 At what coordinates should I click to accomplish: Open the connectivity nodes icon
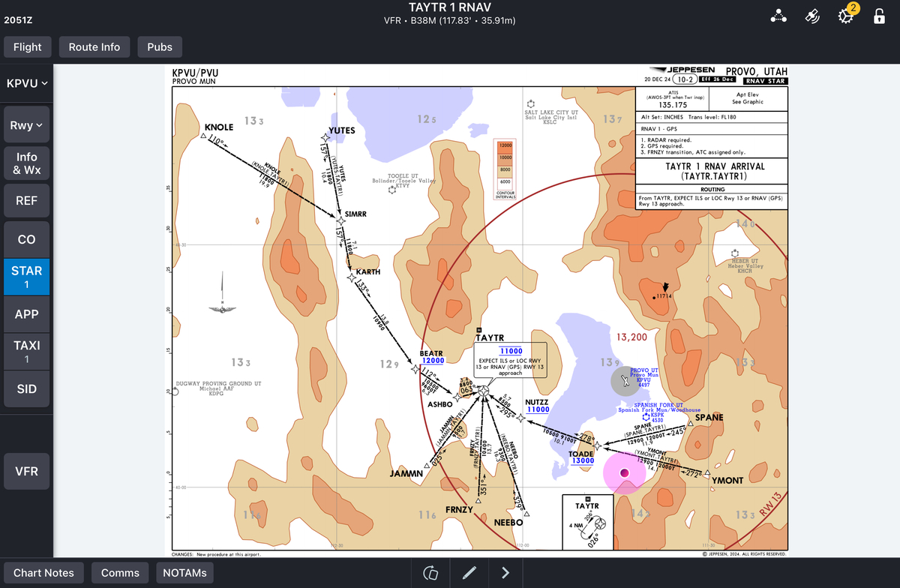coord(778,16)
